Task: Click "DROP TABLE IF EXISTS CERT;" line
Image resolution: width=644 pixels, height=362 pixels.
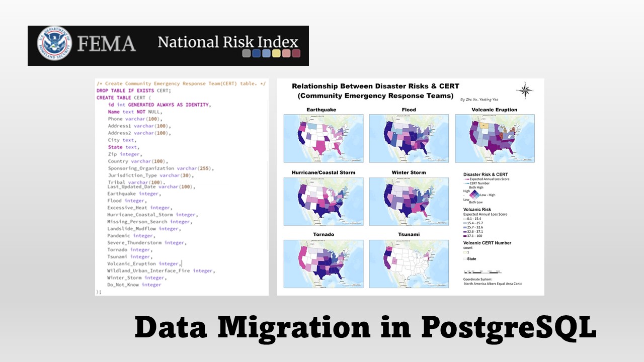Action: click(x=134, y=90)
